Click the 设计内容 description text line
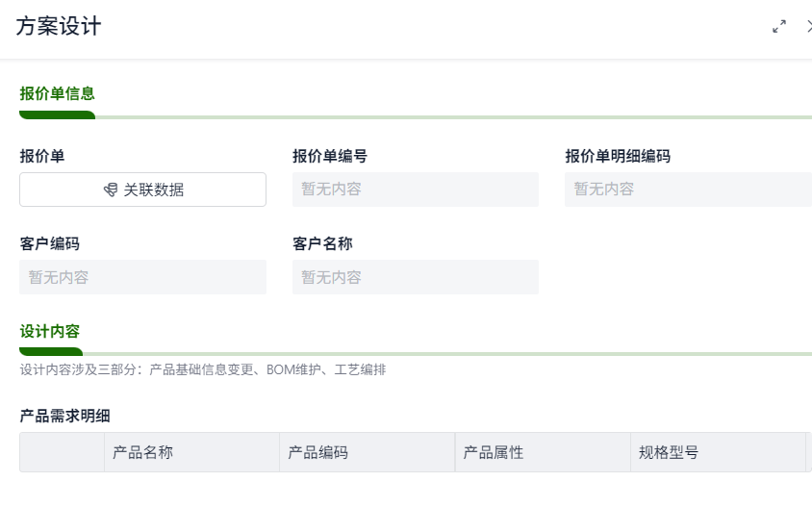The height and width of the screenshot is (507, 812). click(203, 369)
